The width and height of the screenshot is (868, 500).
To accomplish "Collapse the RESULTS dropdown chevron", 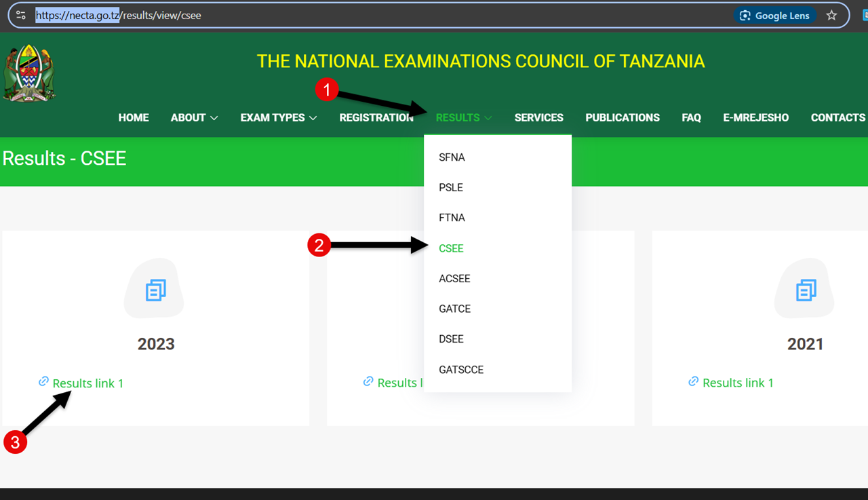I will point(488,118).
